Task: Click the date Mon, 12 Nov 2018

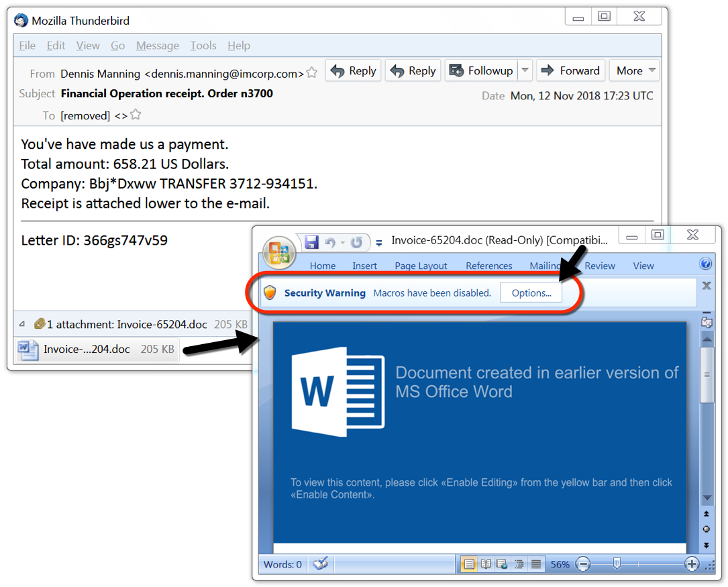Action: coord(582,95)
